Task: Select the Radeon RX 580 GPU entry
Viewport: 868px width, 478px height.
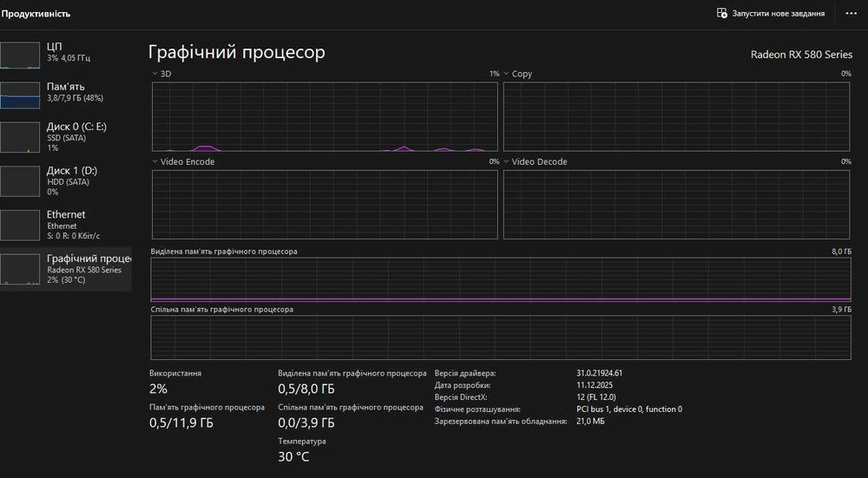Action: coord(65,269)
